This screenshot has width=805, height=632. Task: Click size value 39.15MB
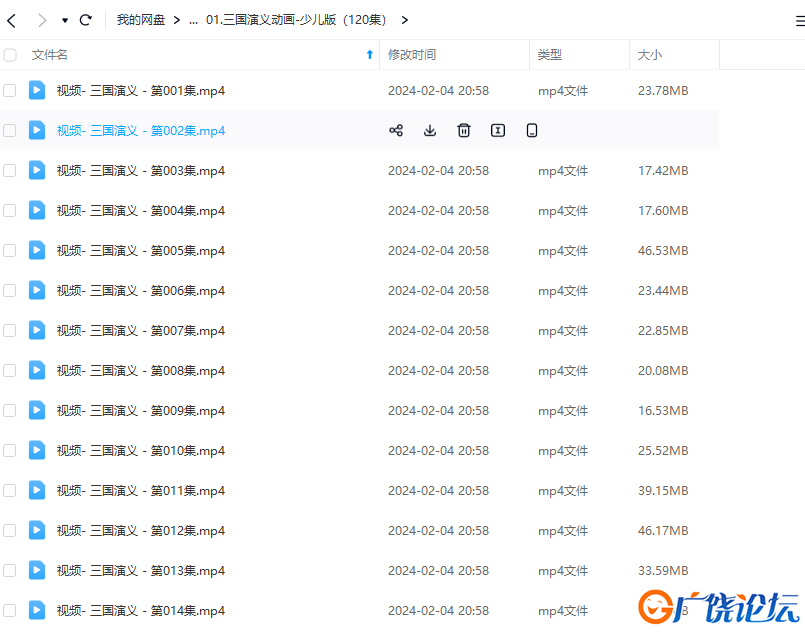663,491
